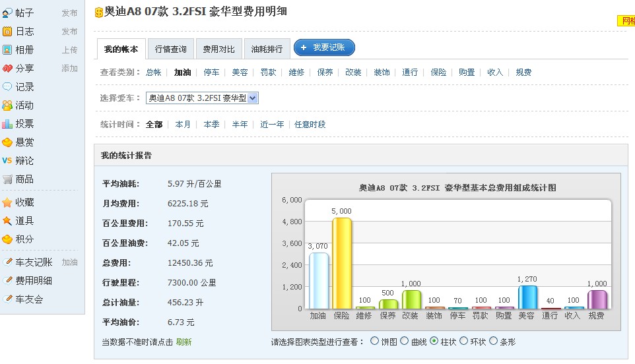Click the 记录 speech bubble icon
Viewport: 635px width, 364px height.
(x=7, y=87)
